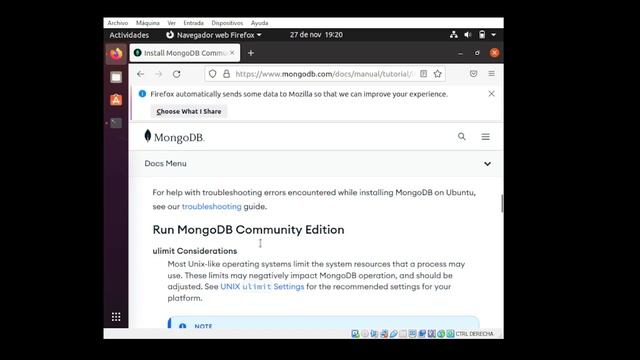The width and height of the screenshot is (640, 360).
Task: Click the VirtualBox mouse integration status icon
Action: 441,334
